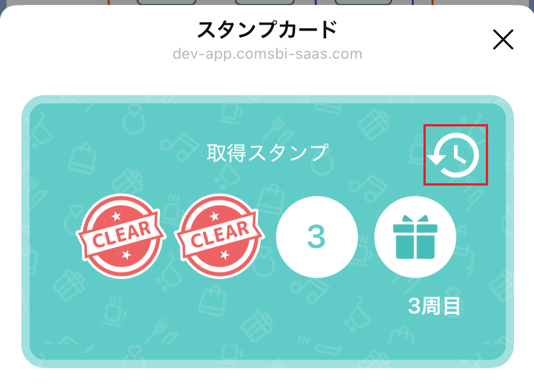This screenshot has width=534, height=392.
Task: Click the 3周目 lap label
Action: point(434,306)
